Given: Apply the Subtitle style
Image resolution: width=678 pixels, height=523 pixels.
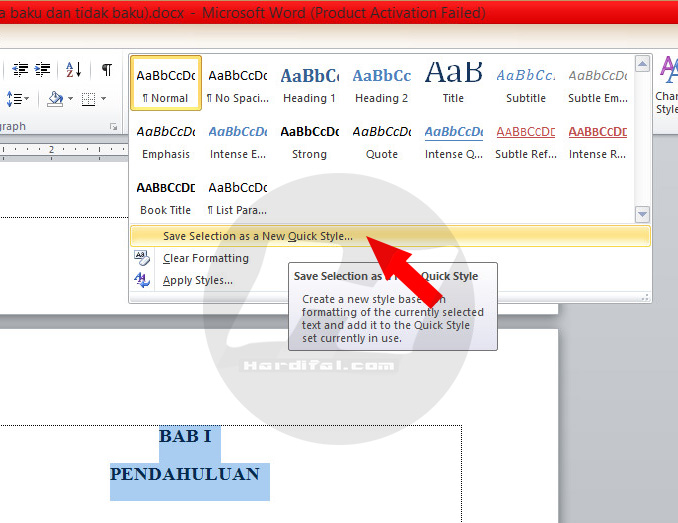Looking at the screenshot, I should (526, 83).
